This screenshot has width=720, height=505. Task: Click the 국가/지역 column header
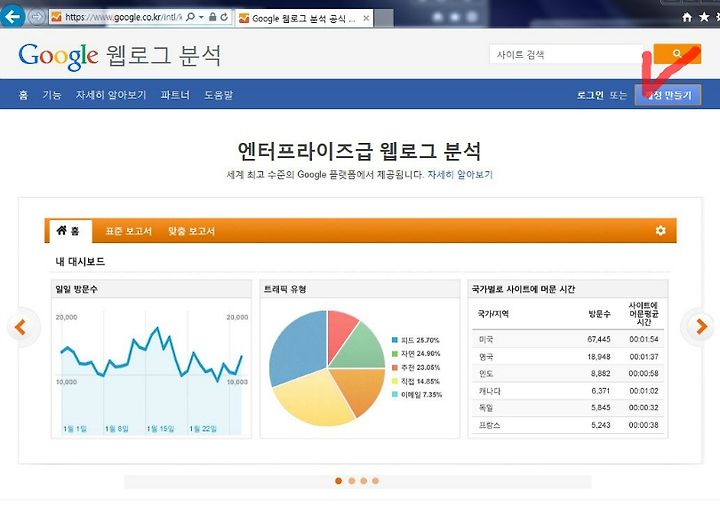[493, 314]
